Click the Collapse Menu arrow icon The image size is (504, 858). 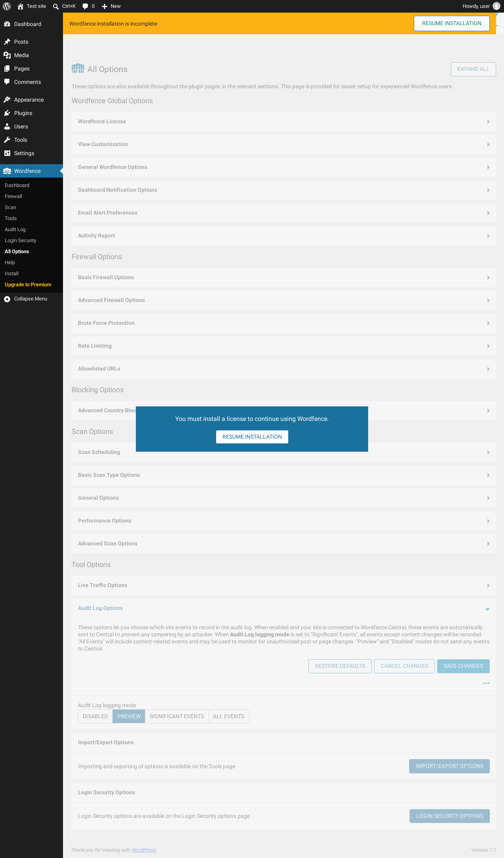point(7,299)
